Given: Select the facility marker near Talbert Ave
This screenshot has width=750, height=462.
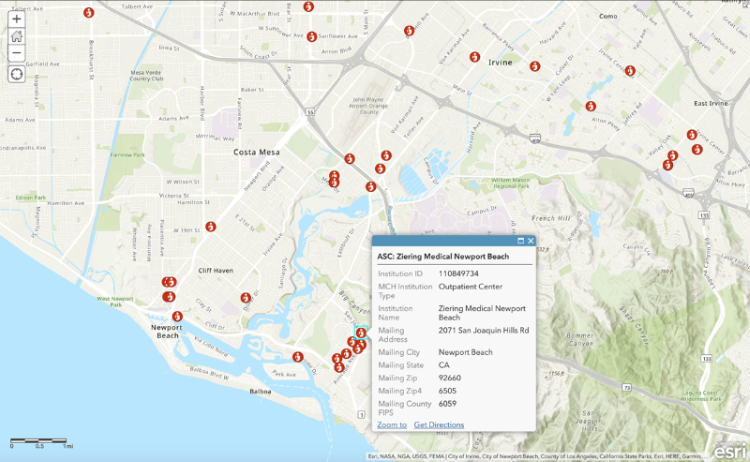Looking at the screenshot, I should [88, 12].
